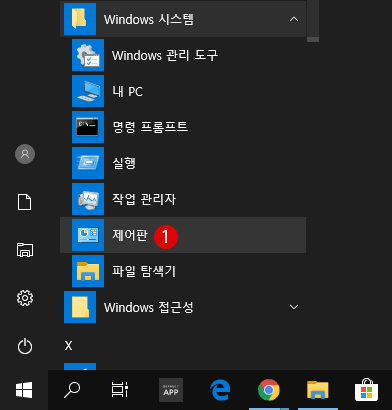The image size is (392, 410).
Task: Select the 작업 관리자 text label
Action: click(x=144, y=199)
